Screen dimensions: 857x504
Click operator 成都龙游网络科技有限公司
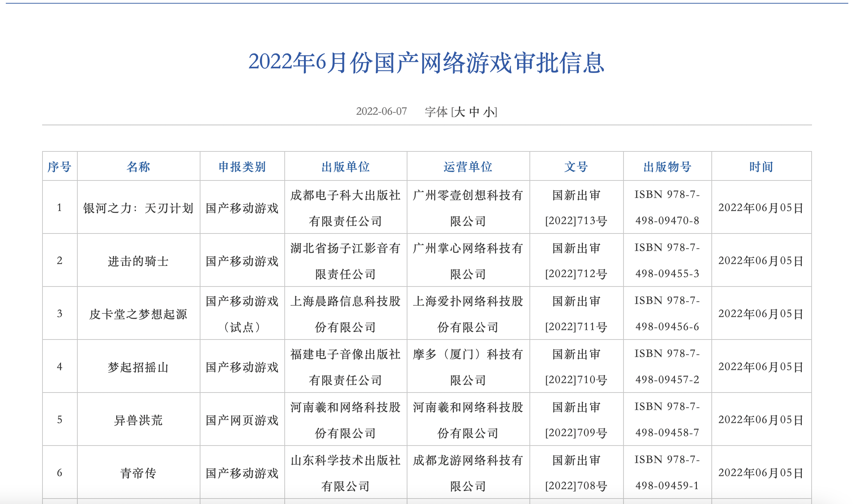[x=468, y=473]
